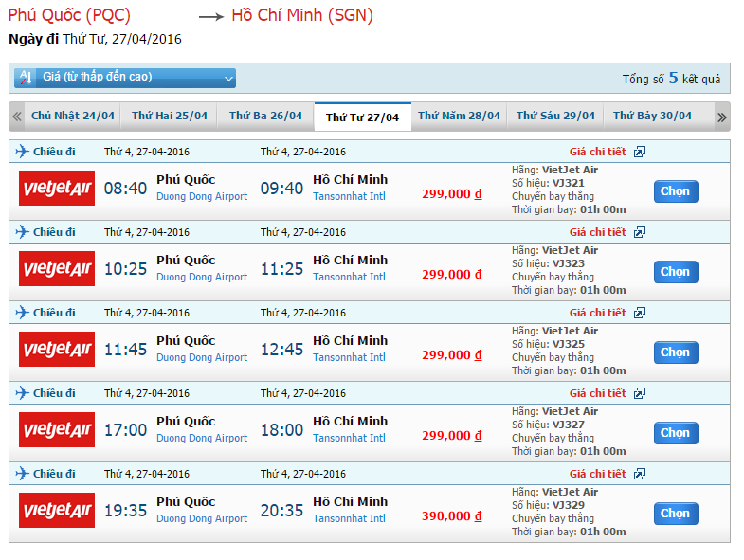Choose flight VJ325 with Chọn button
Image resolution: width=744 pixels, height=560 pixels.
(x=676, y=352)
